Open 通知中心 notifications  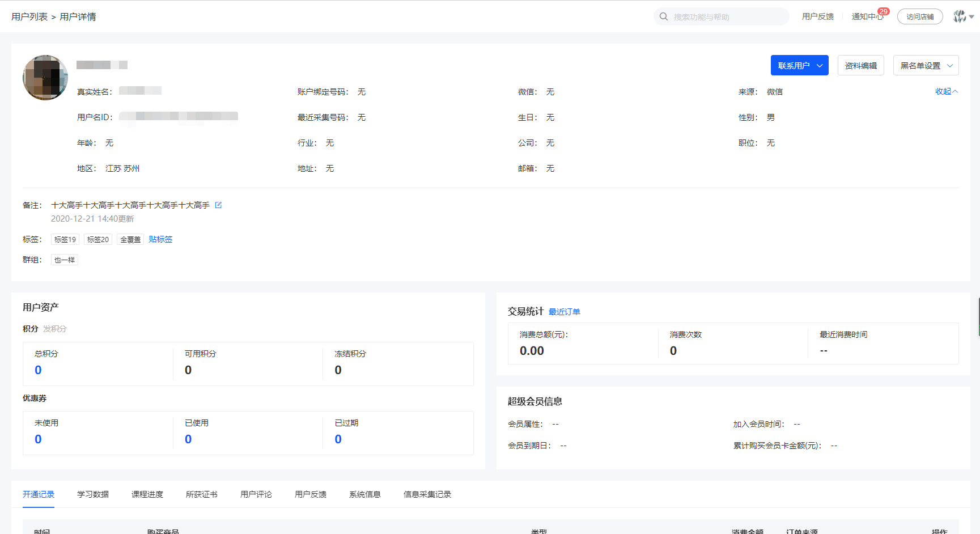(867, 16)
